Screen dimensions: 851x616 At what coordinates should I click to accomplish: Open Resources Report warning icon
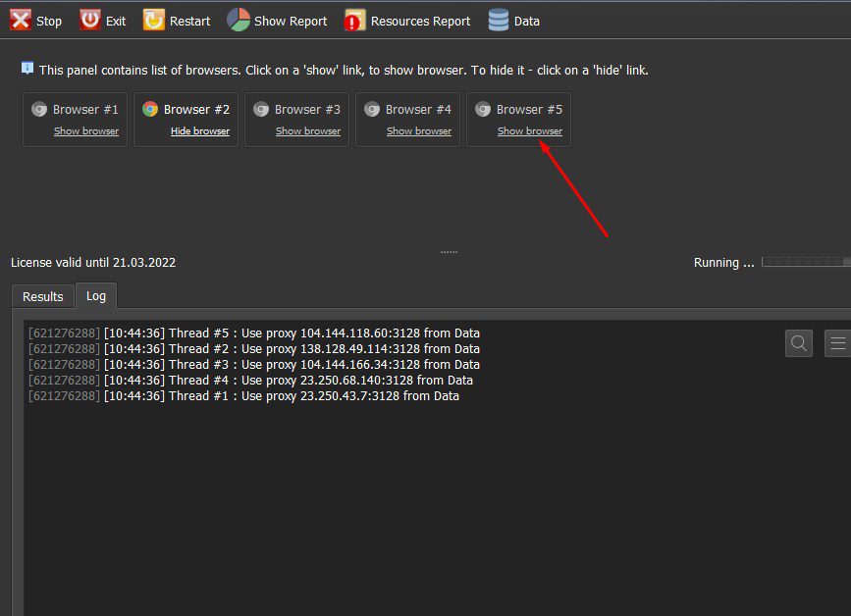point(355,21)
